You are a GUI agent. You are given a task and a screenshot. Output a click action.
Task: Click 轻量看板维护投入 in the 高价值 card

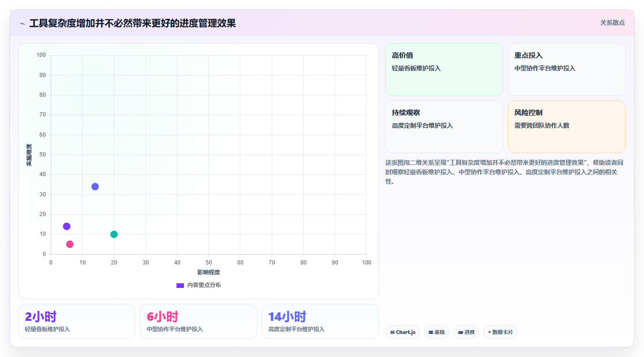click(416, 68)
